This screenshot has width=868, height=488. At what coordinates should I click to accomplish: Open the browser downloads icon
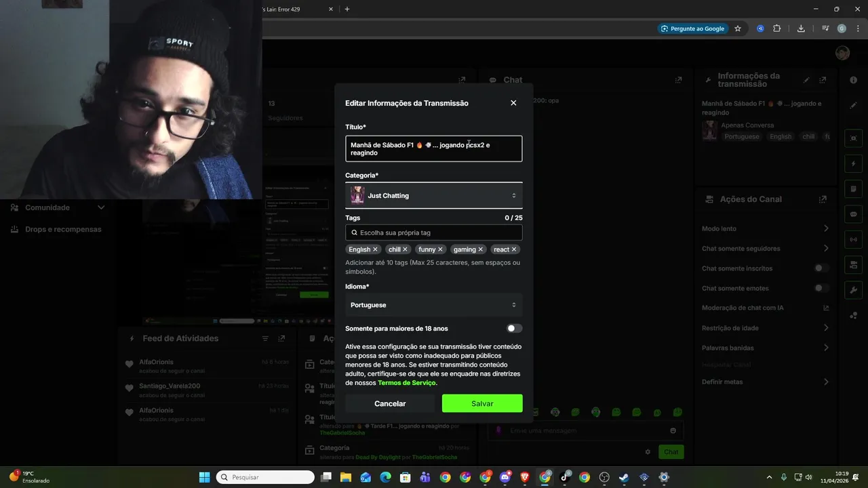[801, 28]
